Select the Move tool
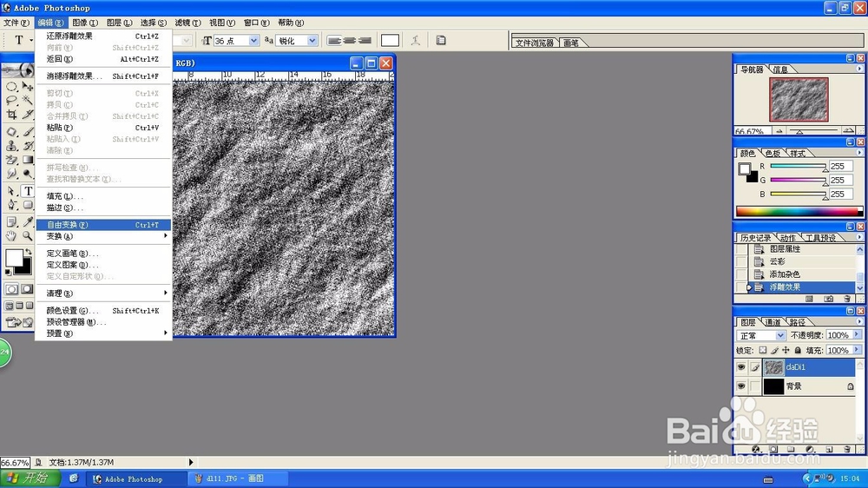 click(x=27, y=87)
